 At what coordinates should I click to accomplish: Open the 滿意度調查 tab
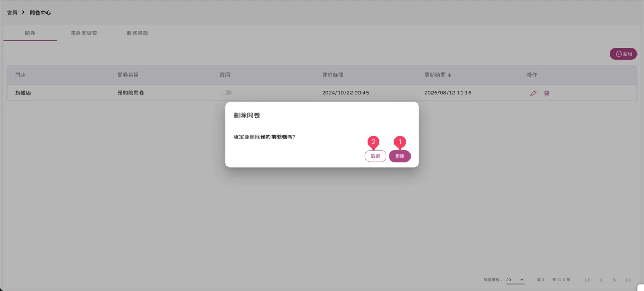[x=84, y=33]
